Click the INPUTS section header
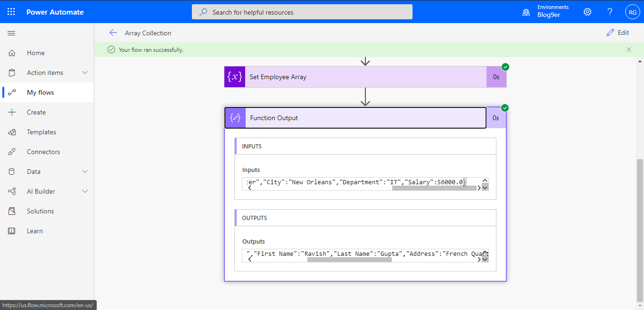Viewport: 644px width, 310px height. tap(365, 146)
